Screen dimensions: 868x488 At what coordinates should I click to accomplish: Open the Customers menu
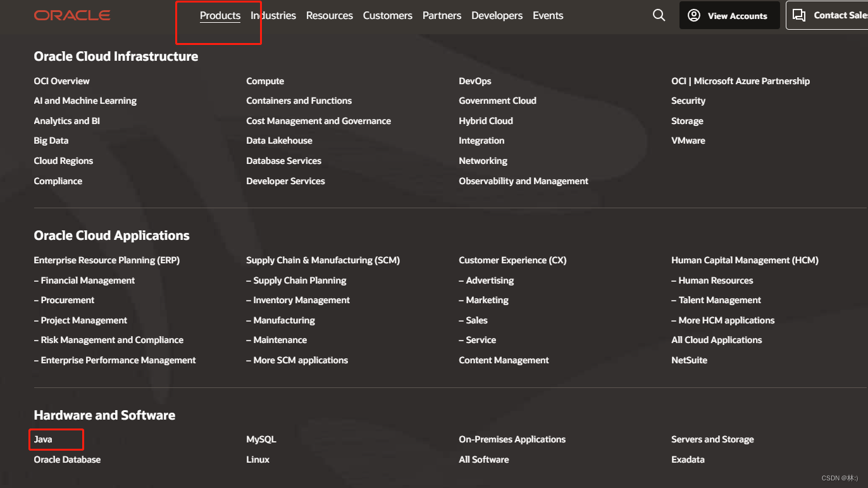388,15
